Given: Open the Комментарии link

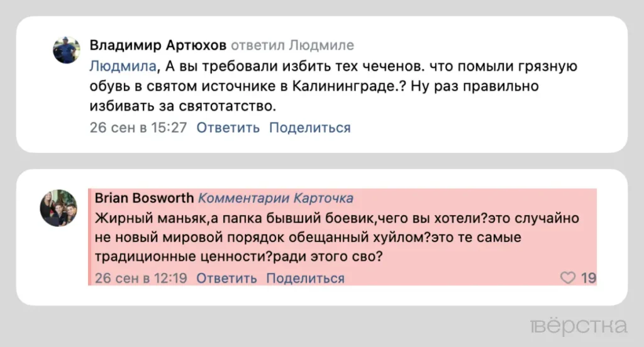Looking at the screenshot, I should pos(244,198).
